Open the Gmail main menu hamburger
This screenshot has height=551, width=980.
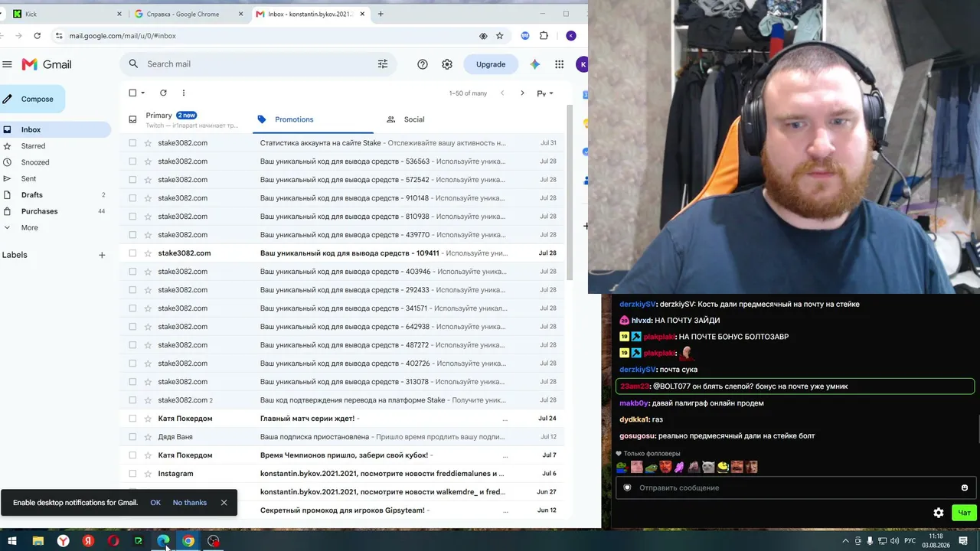(7, 64)
